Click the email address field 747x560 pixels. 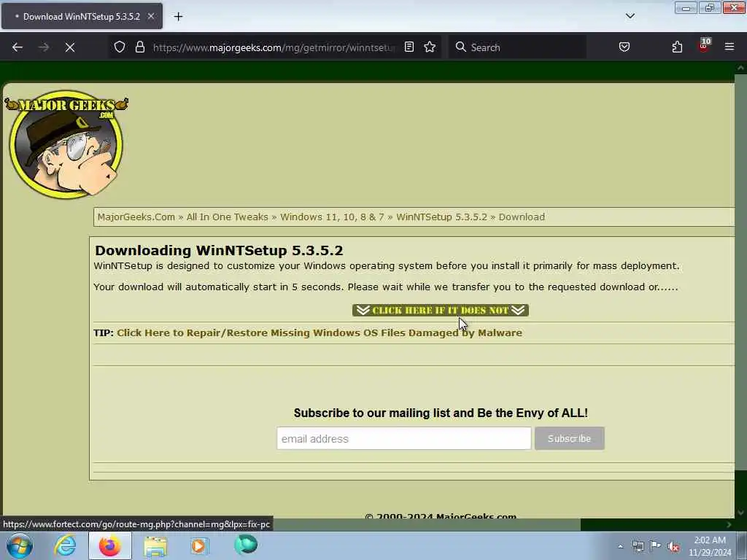pos(404,438)
